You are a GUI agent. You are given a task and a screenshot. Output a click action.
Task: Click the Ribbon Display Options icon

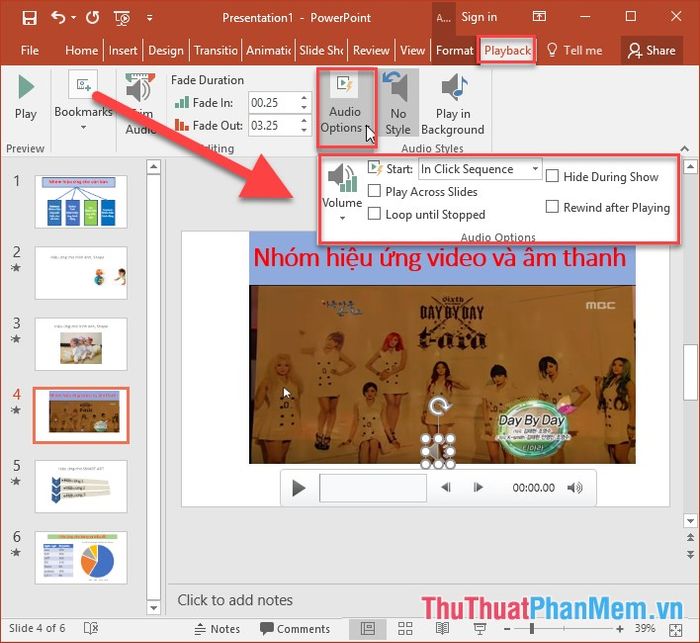539,17
